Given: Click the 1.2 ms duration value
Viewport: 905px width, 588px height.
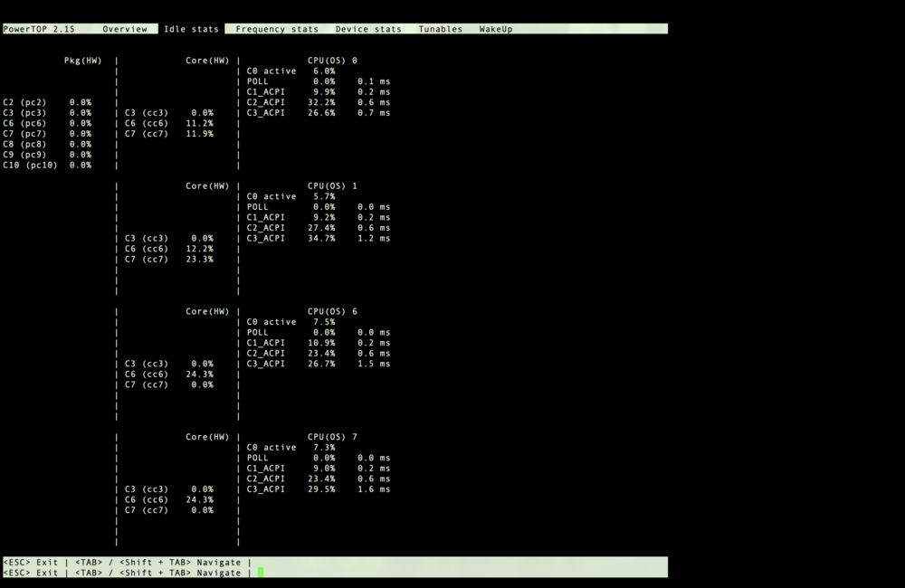Looking at the screenshot, I should tap(374, 238).
